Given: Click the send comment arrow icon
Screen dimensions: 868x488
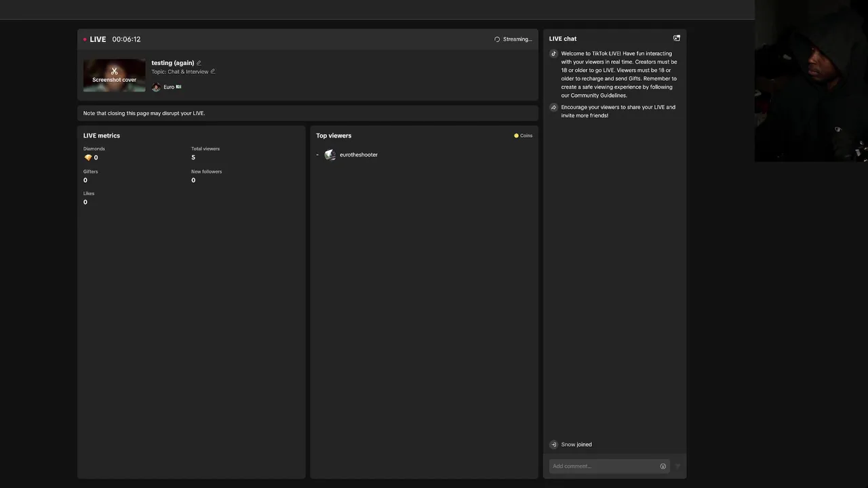Looking at the screenshot, I should pos(677,466).
